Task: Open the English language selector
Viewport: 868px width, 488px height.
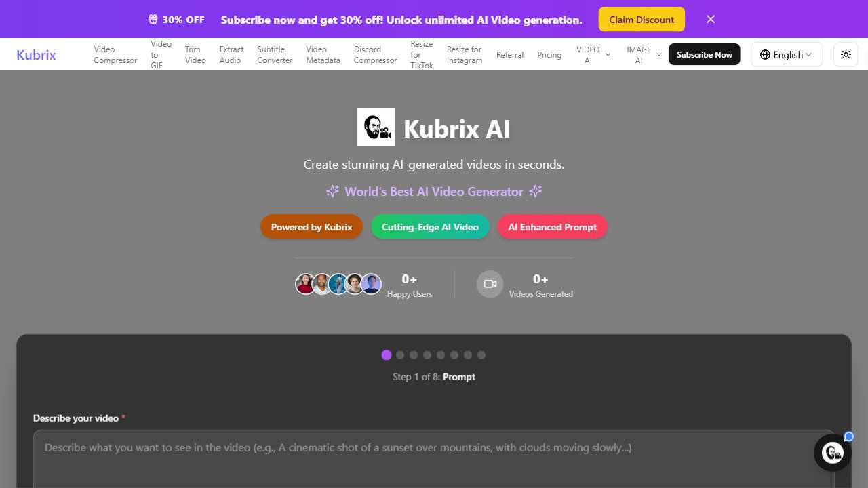Action: (x=787, y=54)
